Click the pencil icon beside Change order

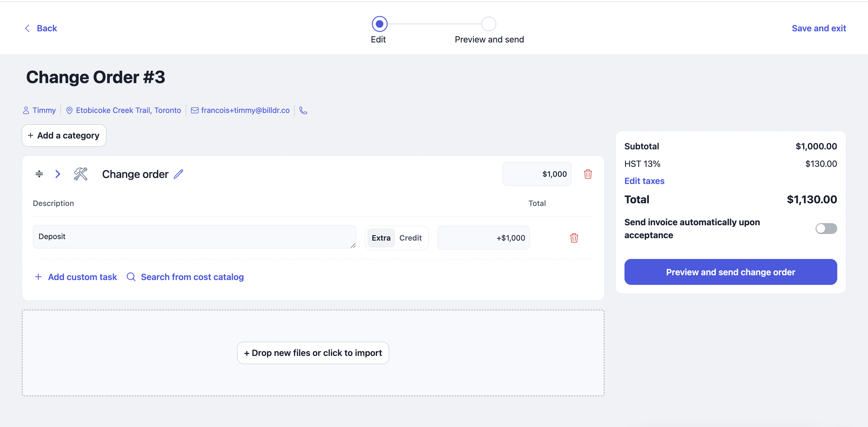(178, 174)
